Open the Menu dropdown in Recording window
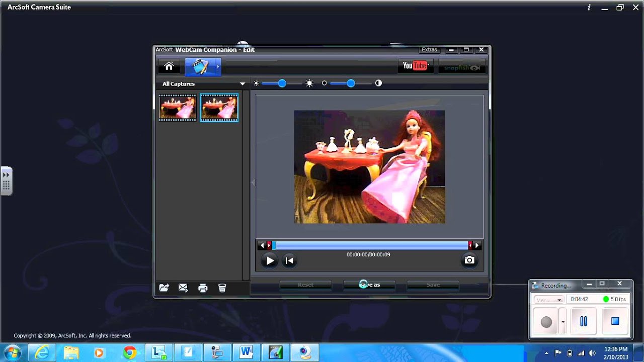Viewport: 644px width, 362px height. pyautogui.click(x=548, y=300)
